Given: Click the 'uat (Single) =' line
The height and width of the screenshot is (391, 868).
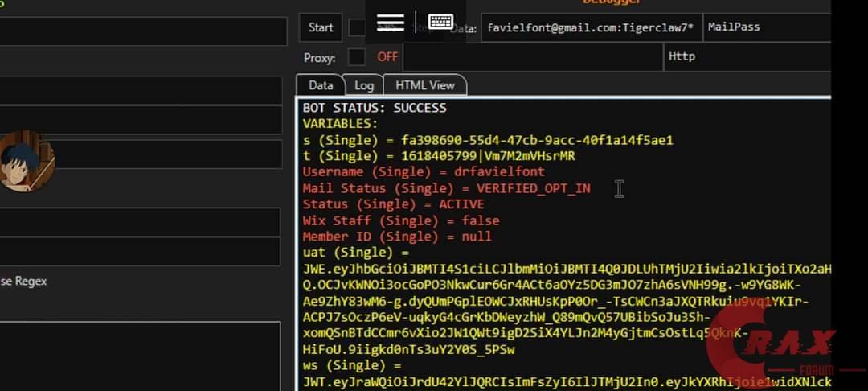Looking at the screenshot, I should click(355, 253).
